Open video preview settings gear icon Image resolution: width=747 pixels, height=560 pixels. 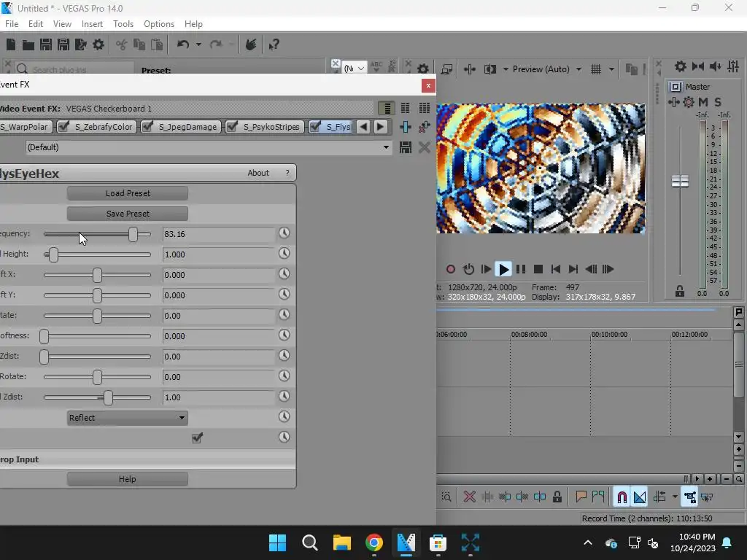coord(423,69)
